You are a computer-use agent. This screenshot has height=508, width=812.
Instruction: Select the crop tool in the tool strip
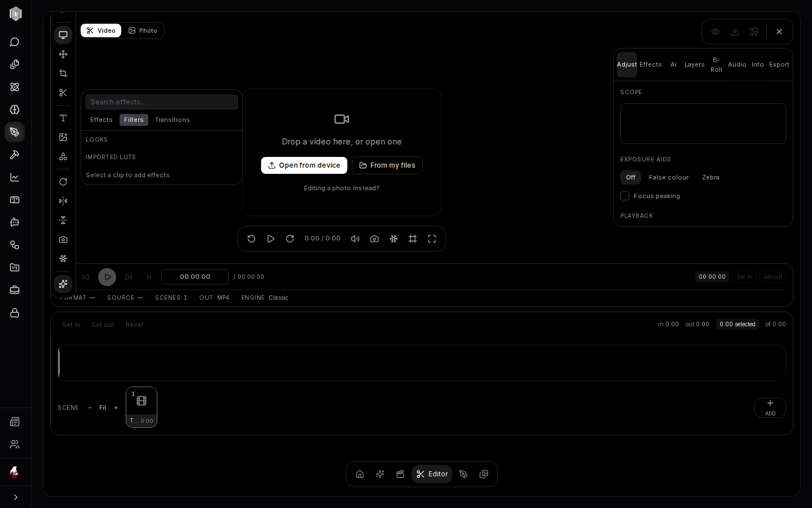tap(63, 73)
